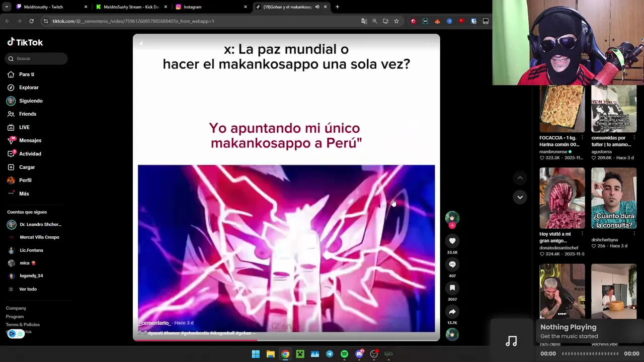Open the zoom magnifier icon in address bar

click(x=375, y=21)
